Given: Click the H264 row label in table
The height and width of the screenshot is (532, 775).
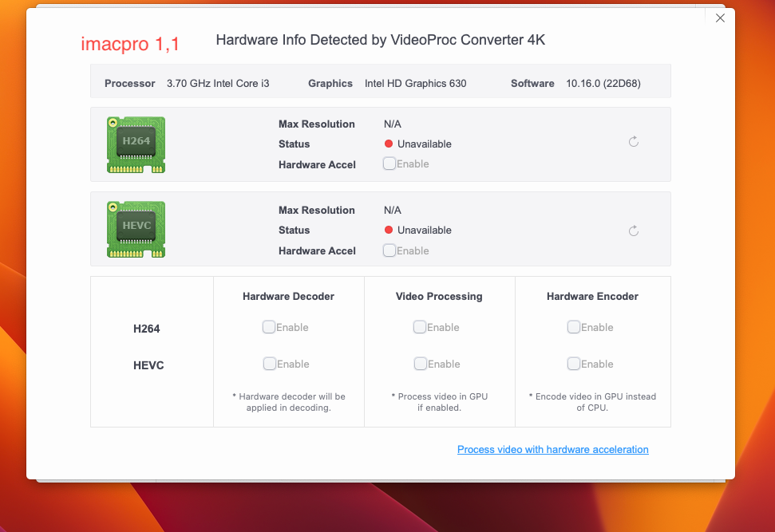Looking at the screenshot, I should pyautogui.click(x=146, y=329).
